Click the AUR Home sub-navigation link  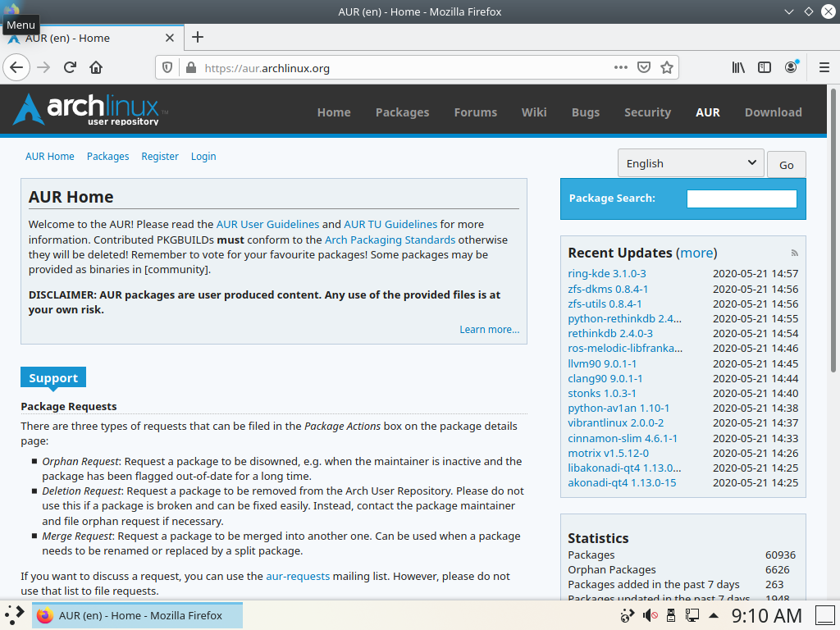click(x=50, y=157)
